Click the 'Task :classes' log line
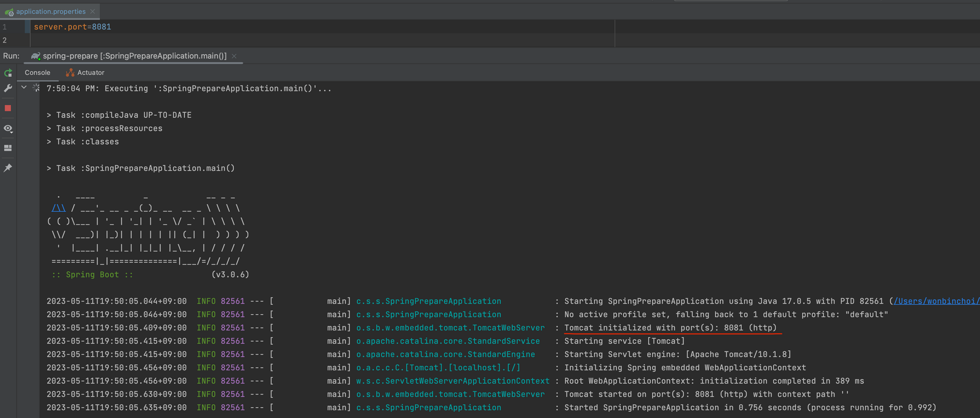 (83, 141)
